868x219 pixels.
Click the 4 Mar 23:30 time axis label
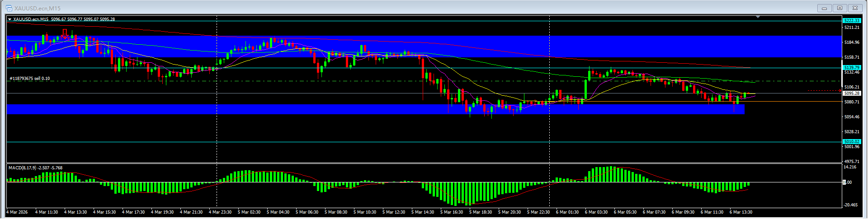point(220,212)
